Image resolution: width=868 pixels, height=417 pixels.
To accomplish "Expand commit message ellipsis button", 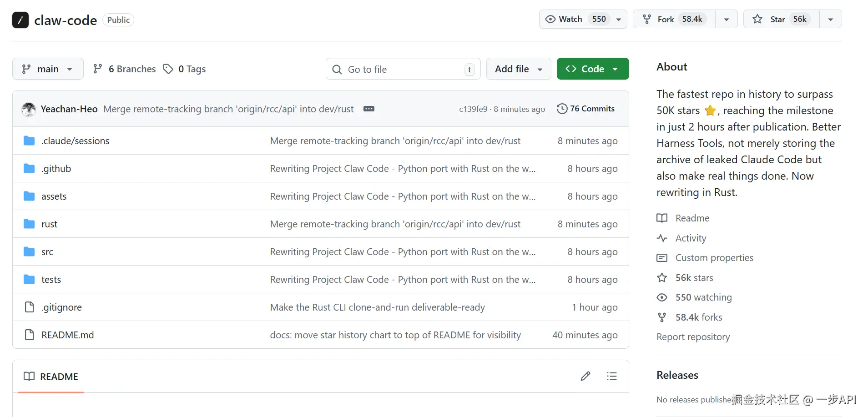I will pyautogui.click(x=369, y=109).
